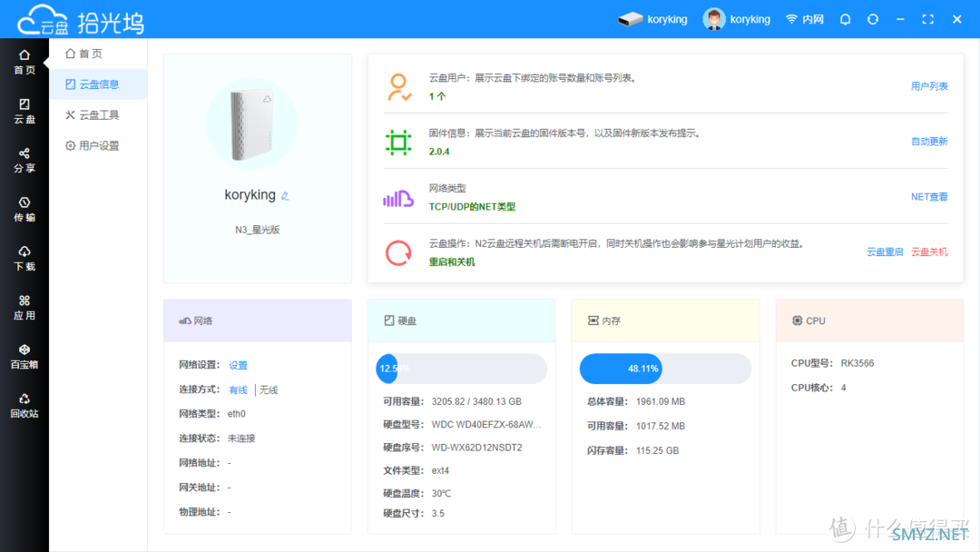Click the cloud drive user icon
The height and width of the screenshot is (552, 980).
point(398,87)
